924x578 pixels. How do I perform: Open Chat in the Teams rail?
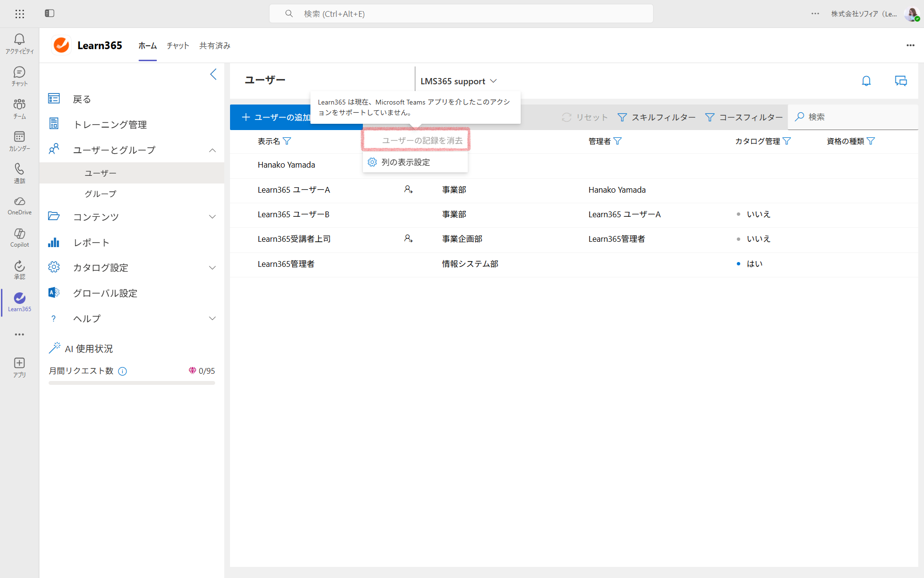pos(20,77)
